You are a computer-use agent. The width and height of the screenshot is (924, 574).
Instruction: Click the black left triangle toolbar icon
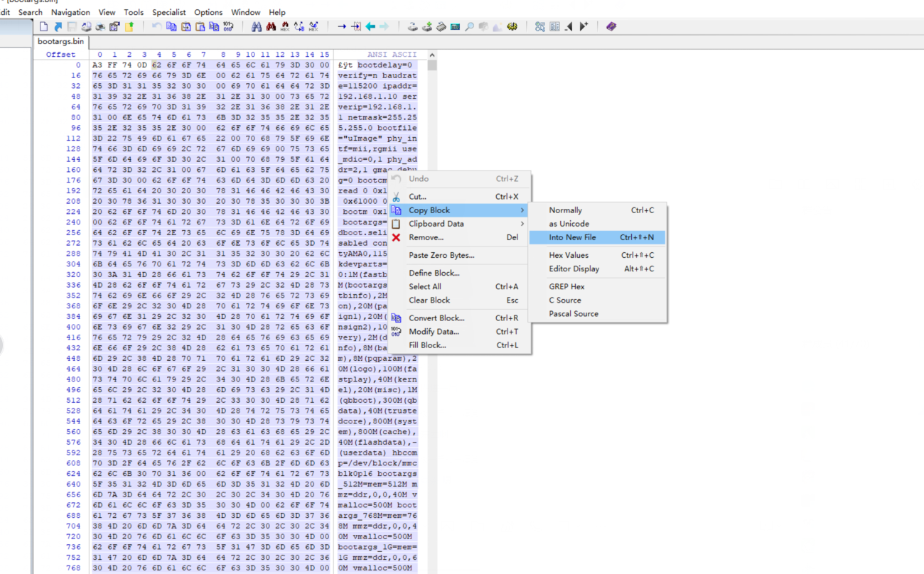[x=568, y=26]
